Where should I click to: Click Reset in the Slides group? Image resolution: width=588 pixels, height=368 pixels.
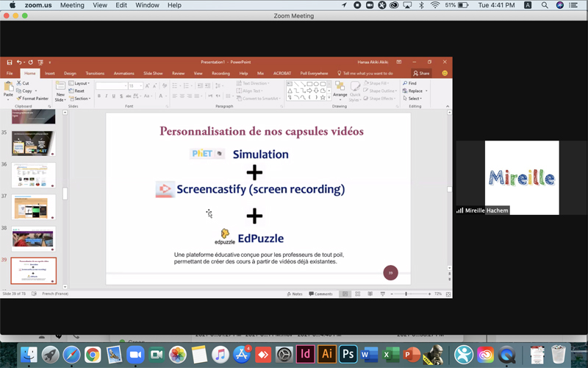76,91
